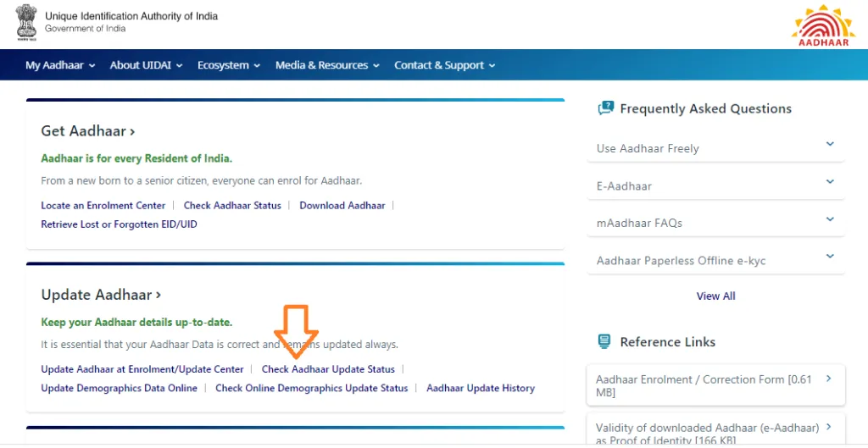
Task: Expand the Use Aadhaar Freely FAQ
Action: [715, 148]
